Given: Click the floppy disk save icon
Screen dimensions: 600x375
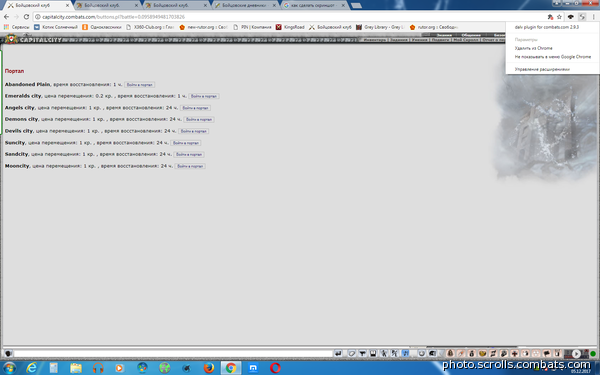Looking at the screenshot, I should (x=373, y=354).
